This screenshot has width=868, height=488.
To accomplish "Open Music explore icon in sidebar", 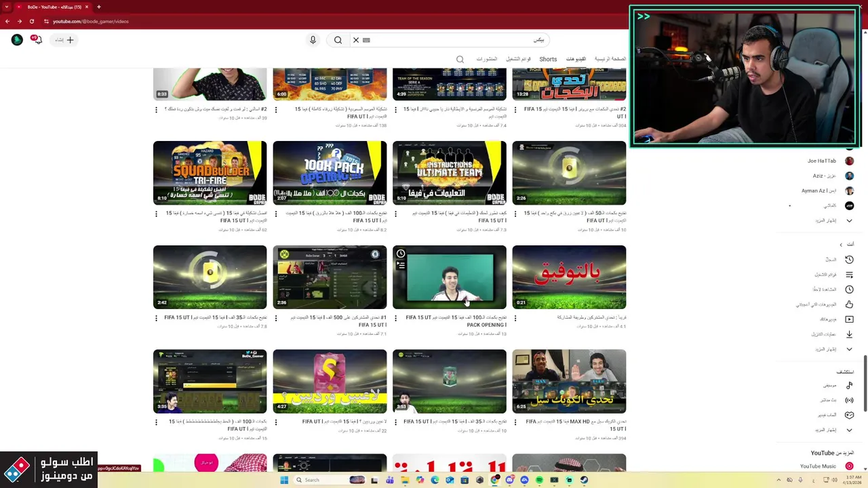I will tap(849, 385).
